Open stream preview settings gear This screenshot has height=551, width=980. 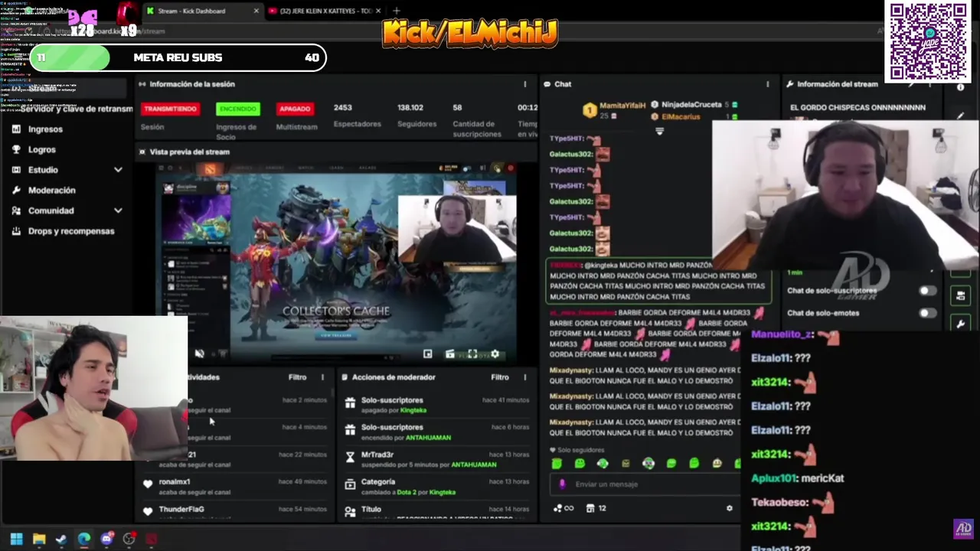(x=495, y=354)
